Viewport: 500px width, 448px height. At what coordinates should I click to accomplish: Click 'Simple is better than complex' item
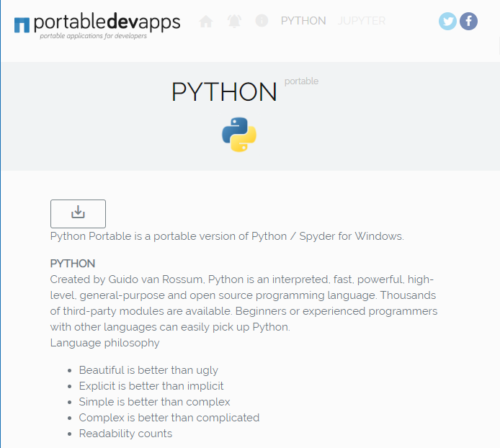click(x=154, y=402)
